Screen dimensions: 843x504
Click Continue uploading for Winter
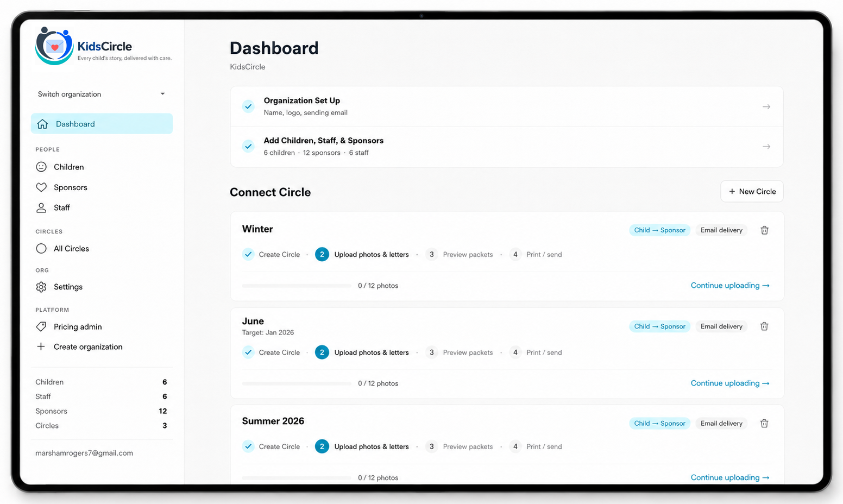point(730,286)
